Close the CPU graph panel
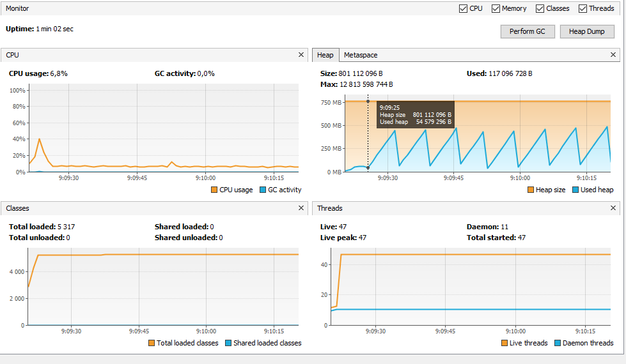The height and width of the screenshot is (364, 626). [x=301, y=55]
